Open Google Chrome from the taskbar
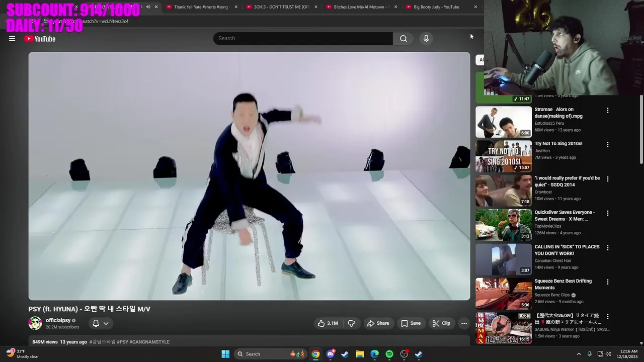The width and height of the screenshot is (644, 362). (x=315, y=354)
